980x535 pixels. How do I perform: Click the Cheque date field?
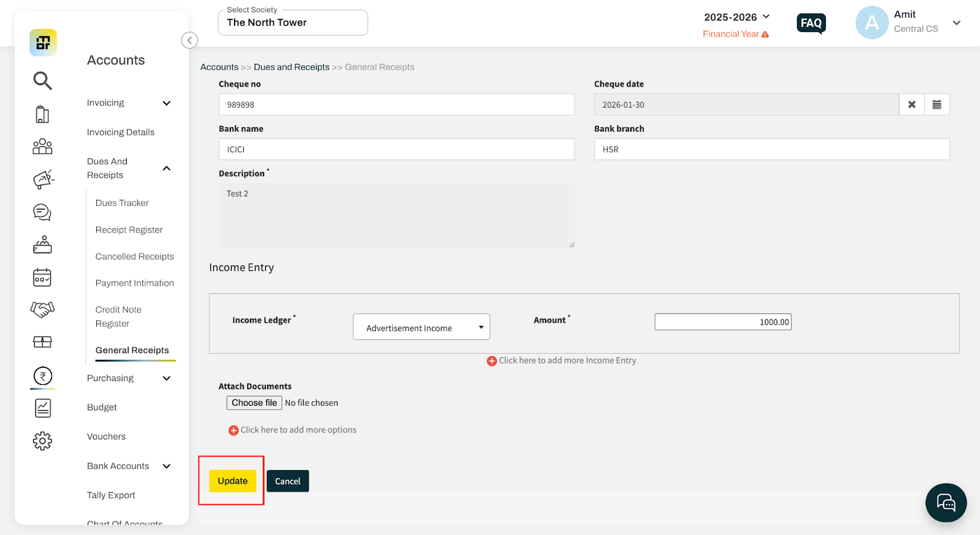click(746, 105)
